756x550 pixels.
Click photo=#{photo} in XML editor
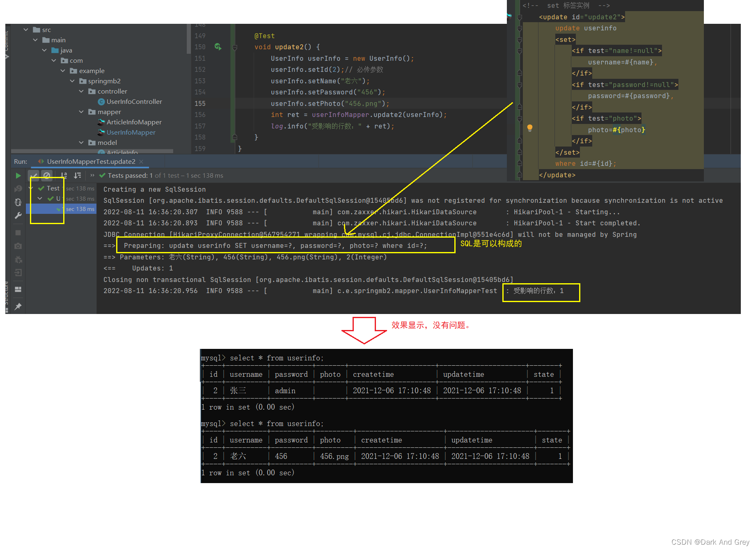pos(616,130)
